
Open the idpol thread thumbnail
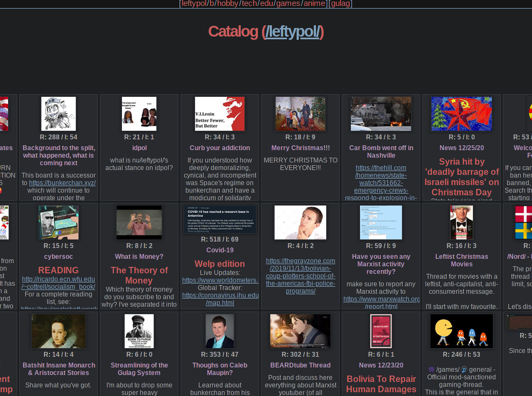pyautogui.click(x=139, y=114)
